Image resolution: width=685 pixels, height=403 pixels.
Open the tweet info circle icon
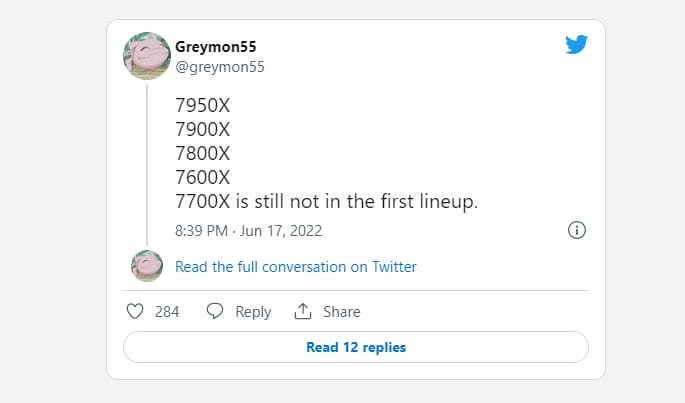(x=576, y=230)
